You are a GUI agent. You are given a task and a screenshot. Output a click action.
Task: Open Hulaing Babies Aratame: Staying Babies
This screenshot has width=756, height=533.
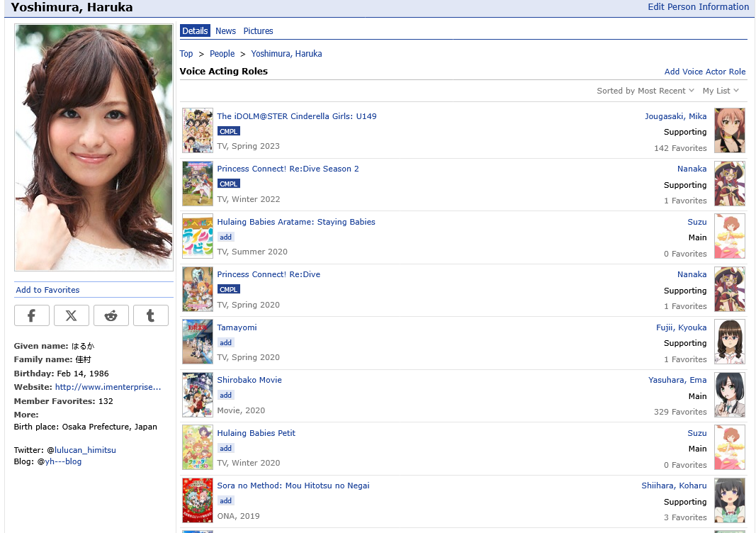(x=296, y=222)
